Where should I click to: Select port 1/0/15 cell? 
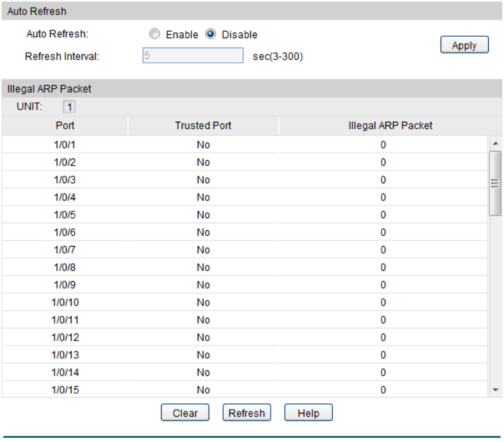[x=65, y=390]
